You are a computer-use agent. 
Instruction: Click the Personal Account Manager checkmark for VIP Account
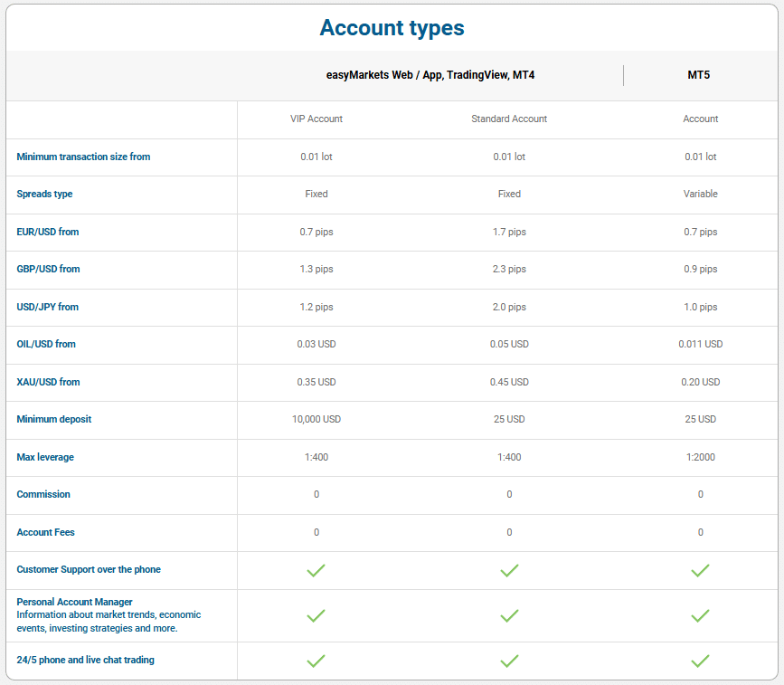(x=316, y=615)
